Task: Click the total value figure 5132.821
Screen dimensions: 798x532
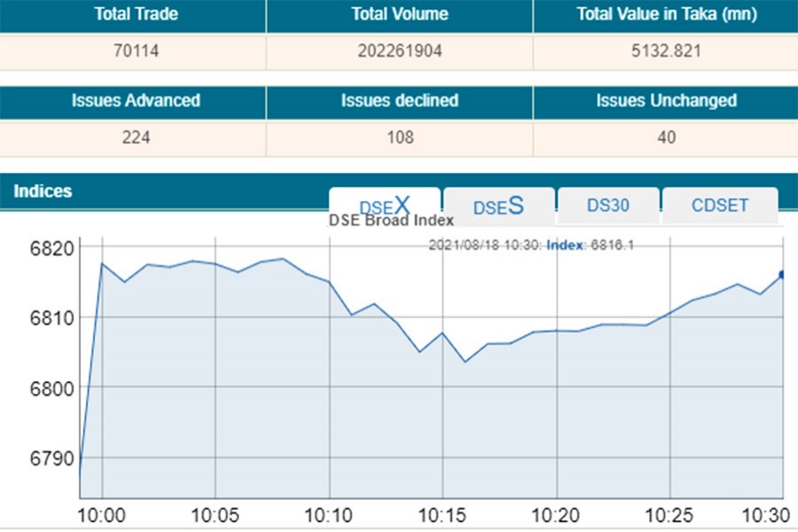Action: tap(665, 51)
